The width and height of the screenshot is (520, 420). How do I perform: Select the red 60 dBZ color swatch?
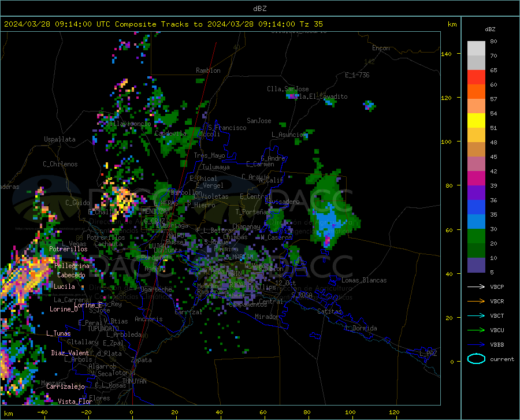click(476, 77)
